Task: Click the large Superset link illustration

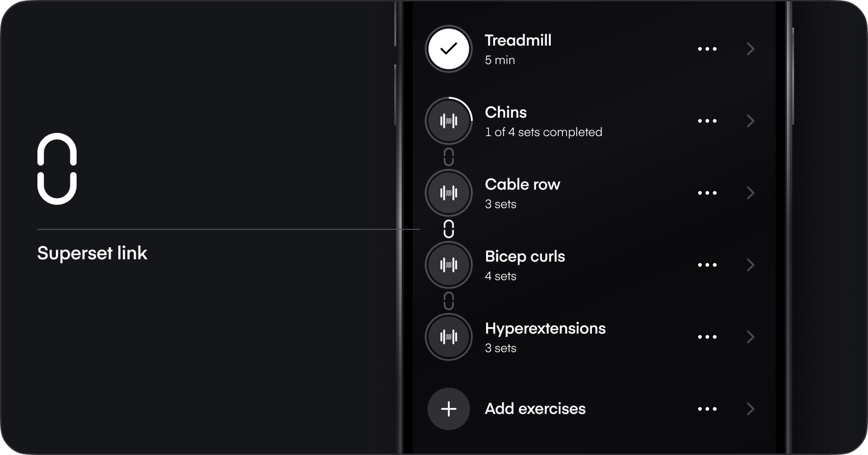Action: [56, 167]
